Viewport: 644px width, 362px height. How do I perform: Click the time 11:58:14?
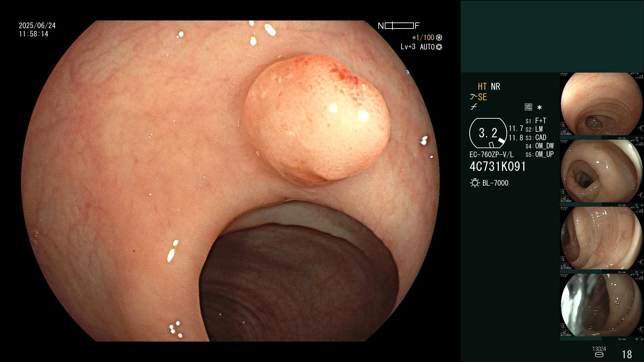tap(34, 34)
